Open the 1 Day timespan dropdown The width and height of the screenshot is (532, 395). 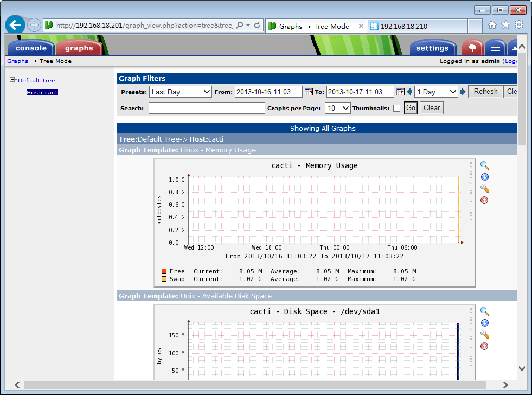(x=436, y=92)
